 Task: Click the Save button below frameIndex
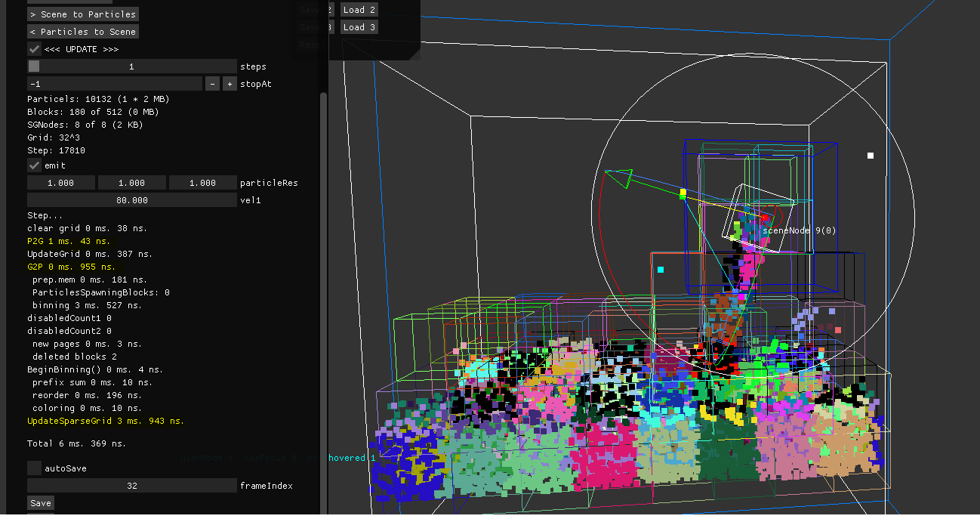tap(41, 503)
